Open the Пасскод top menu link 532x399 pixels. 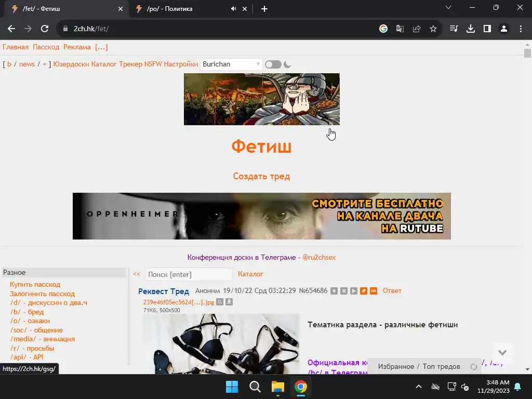click(46, 47)
